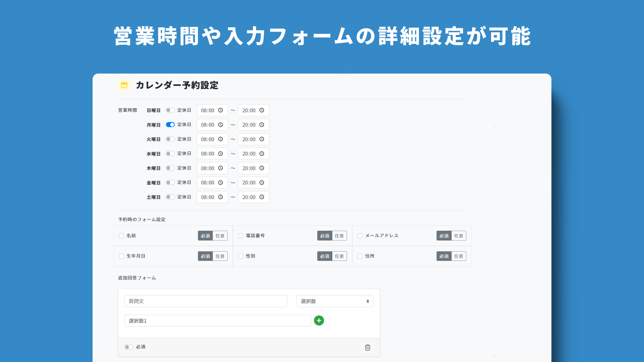Click the green plus add-option button
Screen dimensions: 644x362
click(319, 320)
